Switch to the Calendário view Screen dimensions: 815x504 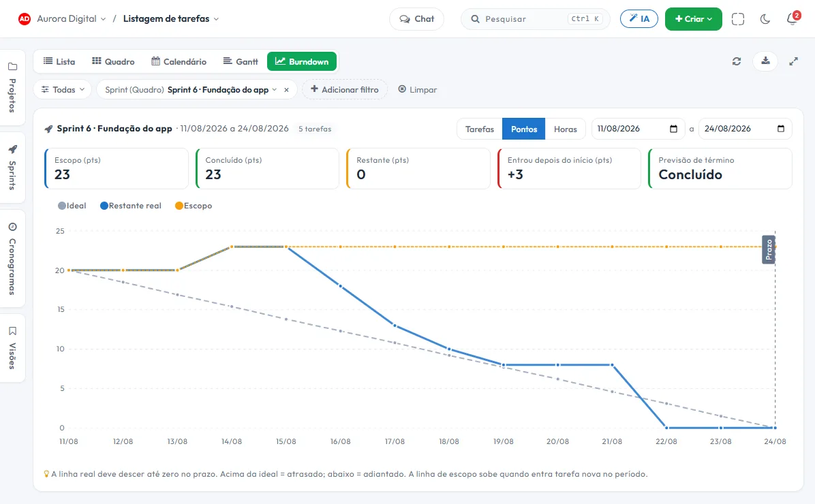pyautogui.click(x=179, y=61)
